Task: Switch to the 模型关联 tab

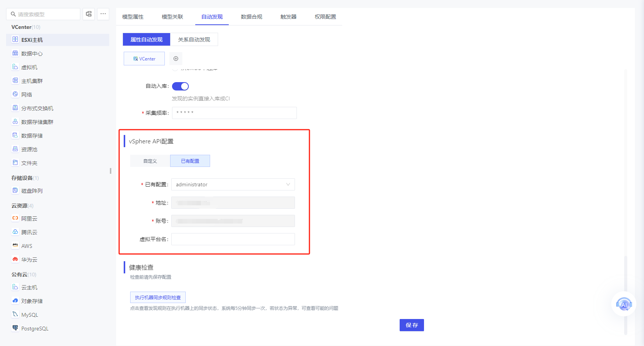Action: point(172,17)
